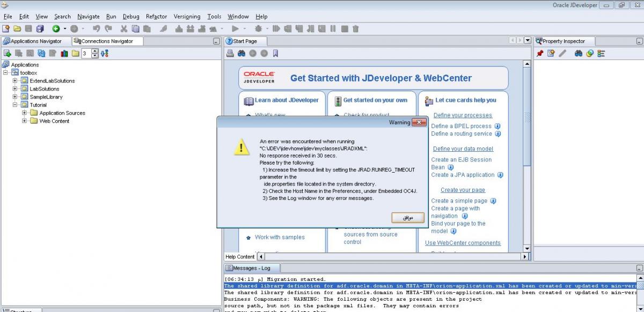Increase the navigator level spinner value

pyautogui.click(x=95, y=51)
